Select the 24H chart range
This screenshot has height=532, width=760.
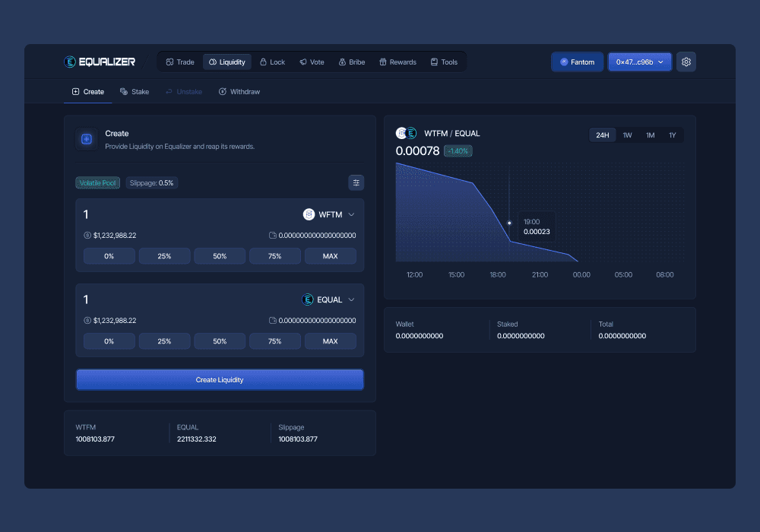click(603, 135)
